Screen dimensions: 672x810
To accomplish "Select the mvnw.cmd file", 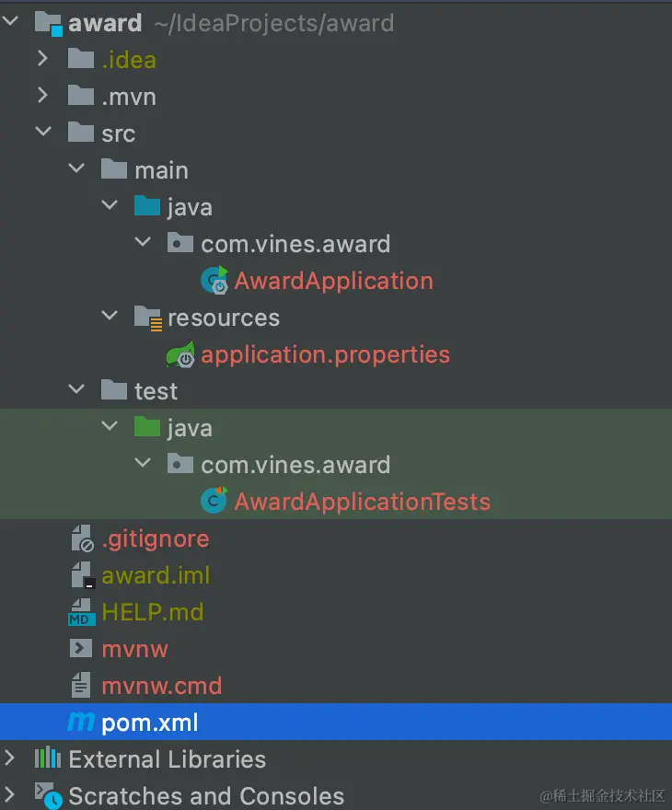I will [x=162, y=686].
